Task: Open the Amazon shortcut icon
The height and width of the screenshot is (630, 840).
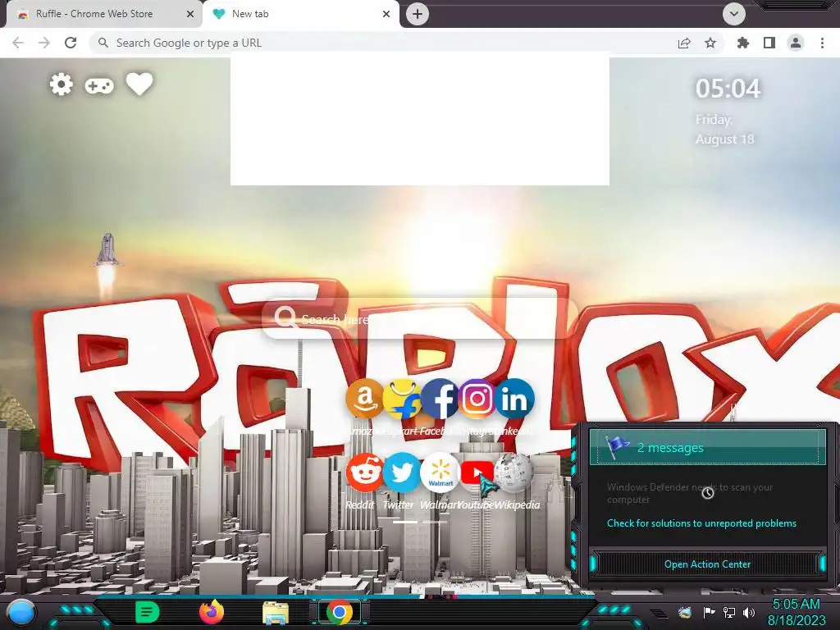Action: coord(364,399)
